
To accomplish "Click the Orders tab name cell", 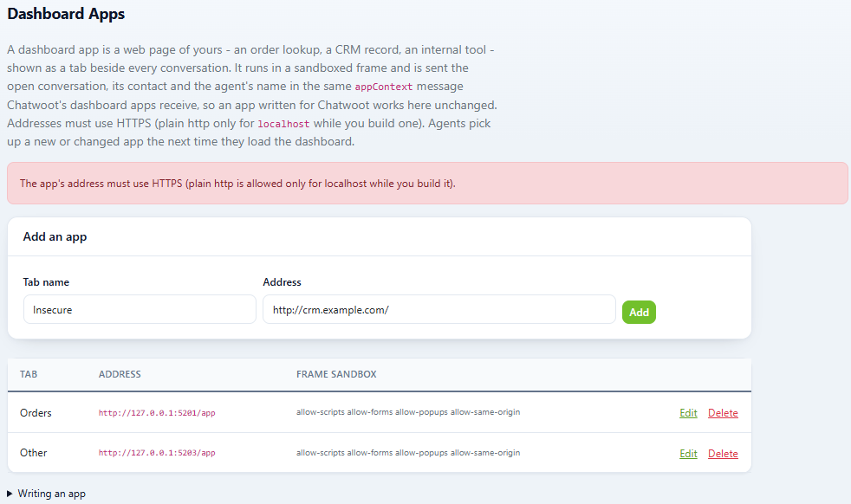I will click(36, 413).
